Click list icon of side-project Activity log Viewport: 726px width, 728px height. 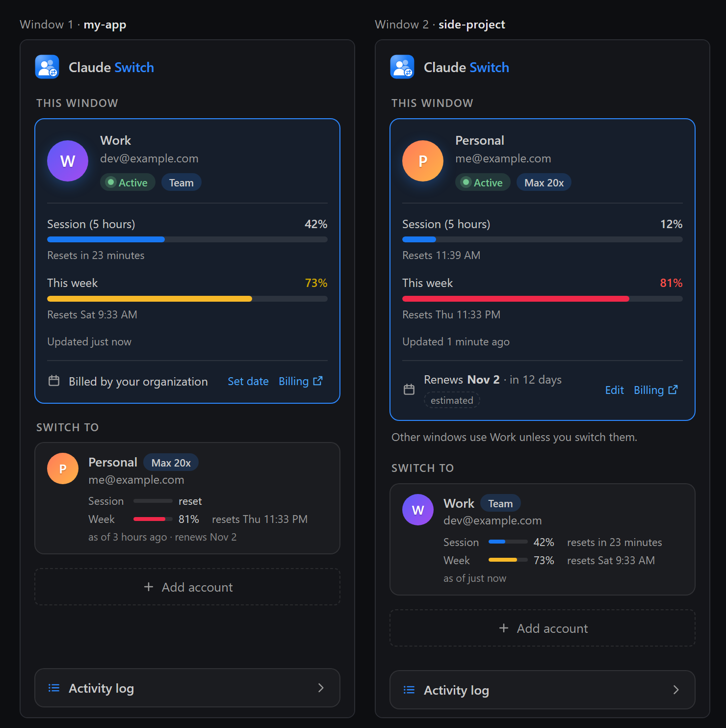tap(409, 690)
